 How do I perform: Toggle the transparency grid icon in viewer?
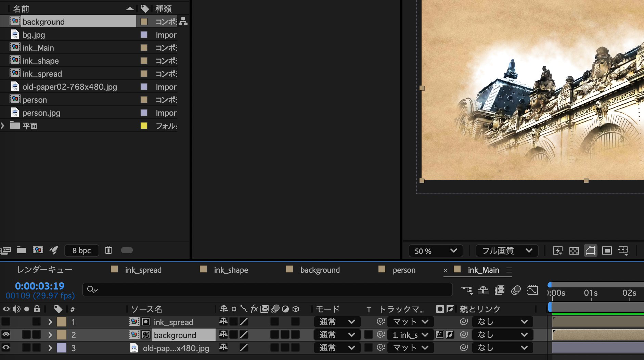(x=574, y=251)
